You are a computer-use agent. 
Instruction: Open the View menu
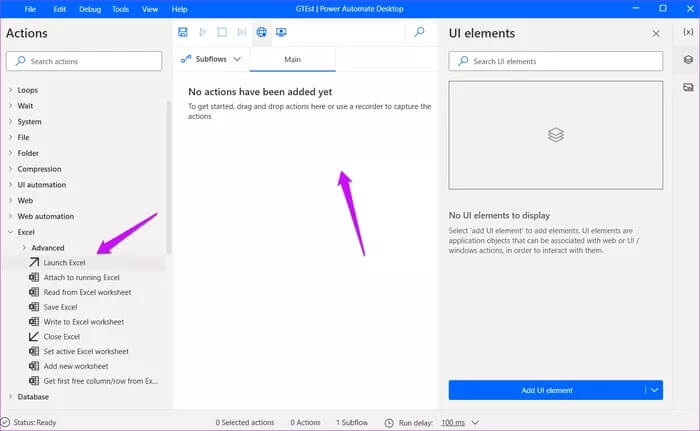click(150, 9)
